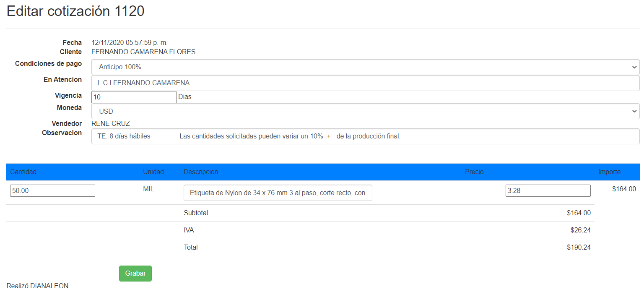Click the Precio 3.28 input field
The width and height of the screenshot is (644, 292).
click(x=548, y=190)
